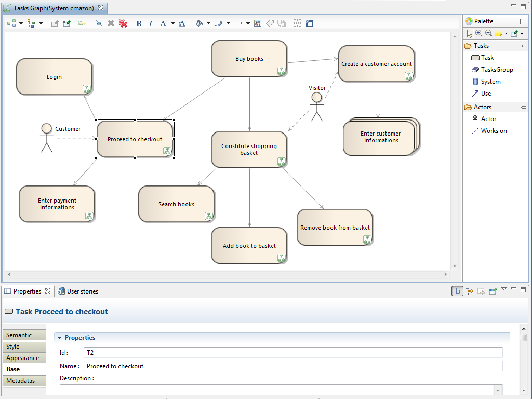Select the yellow Note palette tool
This screenshot has width=532, height=399.
click(x=498, y=33)
